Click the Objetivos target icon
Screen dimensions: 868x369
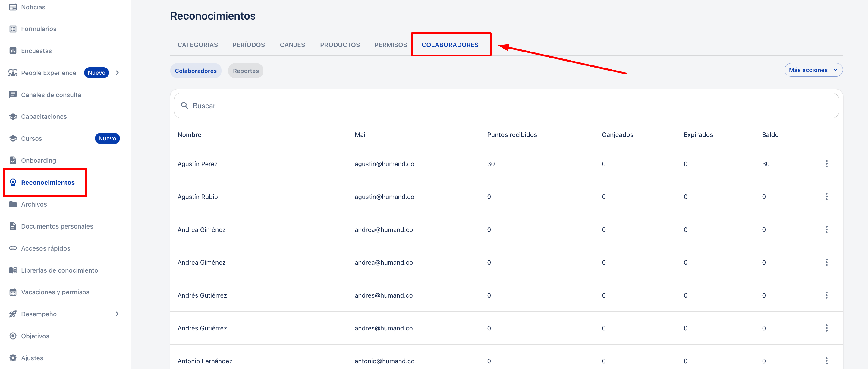[13, 336]
